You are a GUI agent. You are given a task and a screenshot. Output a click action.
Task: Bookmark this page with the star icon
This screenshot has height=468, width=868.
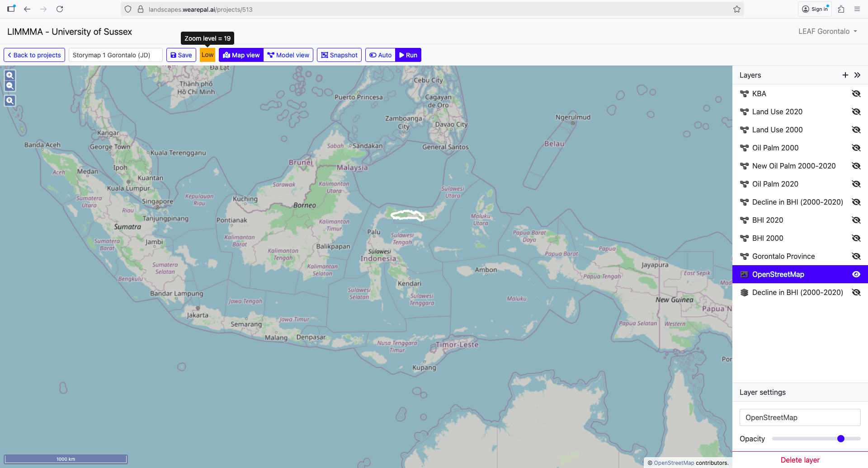(x=737, y=9)
